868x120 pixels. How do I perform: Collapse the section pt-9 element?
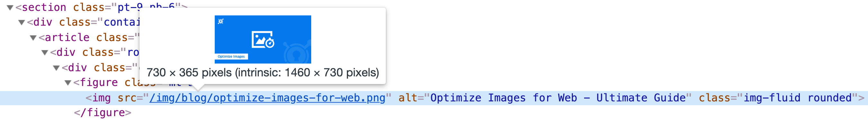(x=10, y=7)
